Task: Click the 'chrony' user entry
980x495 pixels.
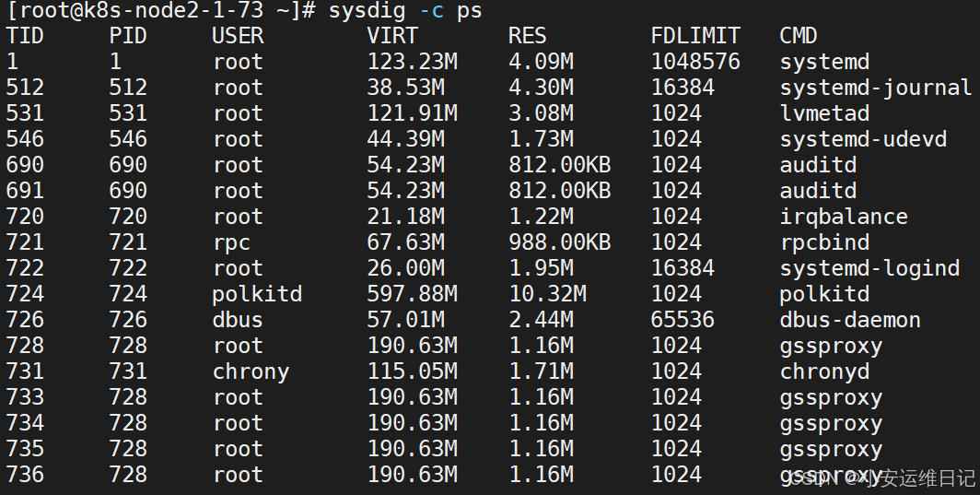Action: pyautogui.click(x=251, y=371)
